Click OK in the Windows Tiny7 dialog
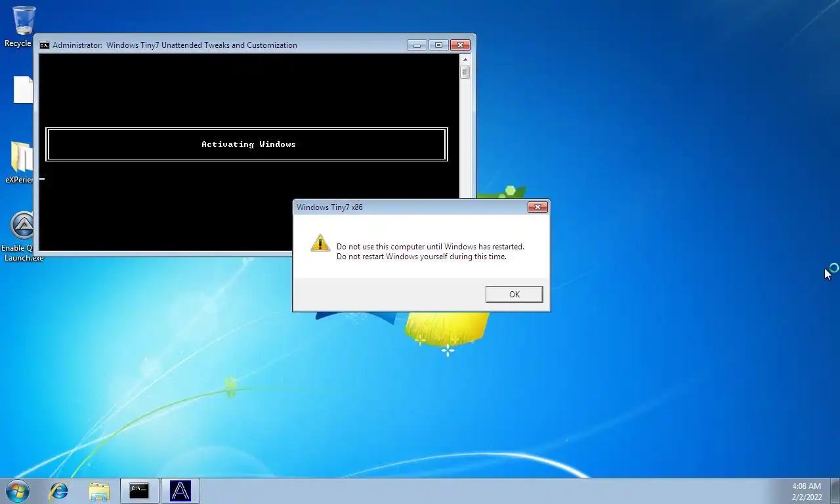Screen dimensions: 840x504 click(x=514, y=294)
